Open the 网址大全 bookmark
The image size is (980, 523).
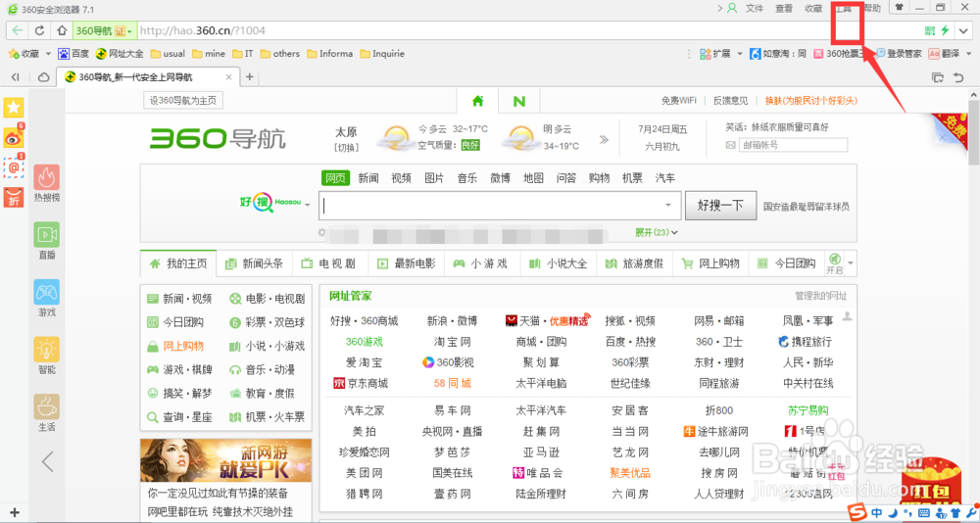click(x=120, y=54)
